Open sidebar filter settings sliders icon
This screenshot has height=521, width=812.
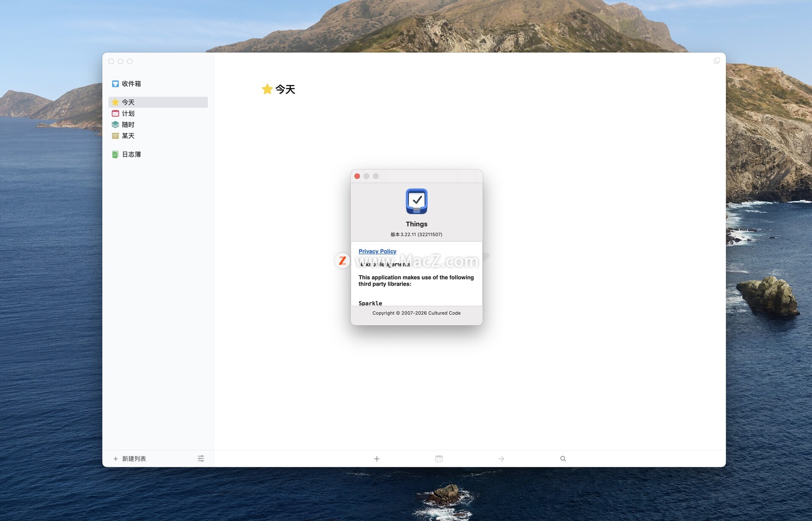(x=201, y=458)
